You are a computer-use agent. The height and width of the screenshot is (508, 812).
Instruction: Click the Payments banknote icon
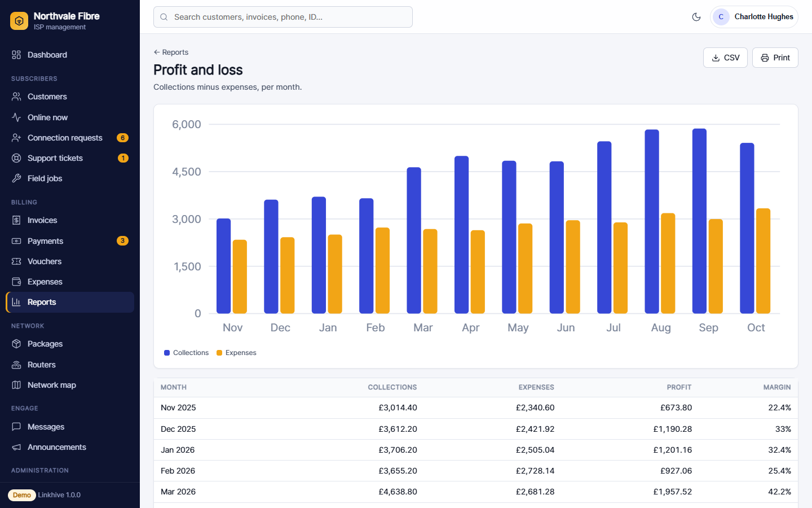tap(16, 241)
